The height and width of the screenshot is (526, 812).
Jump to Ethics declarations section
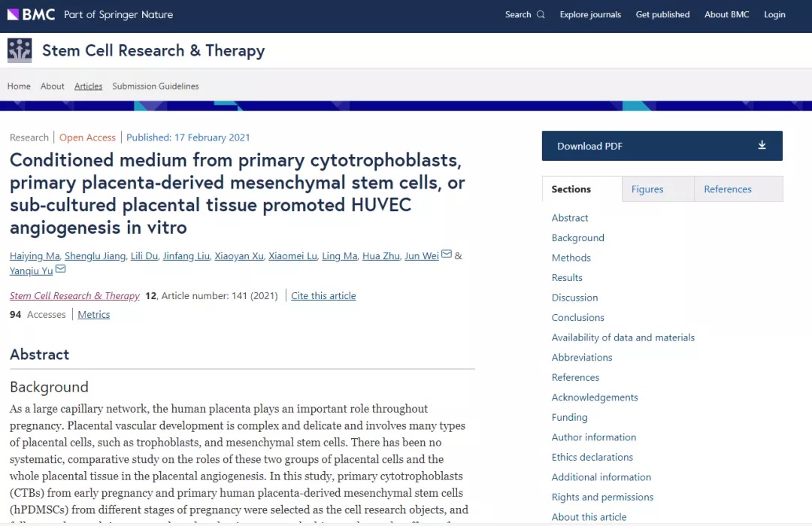[592, 457]
